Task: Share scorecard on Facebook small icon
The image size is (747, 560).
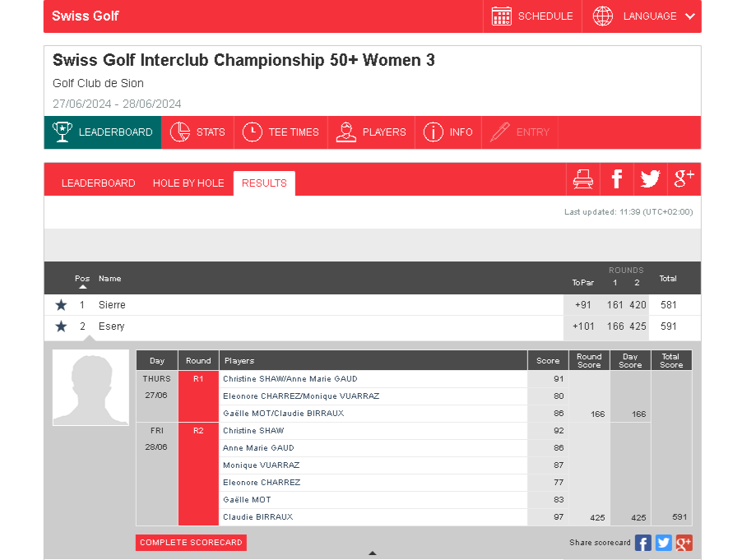Action: pos(643,543)
